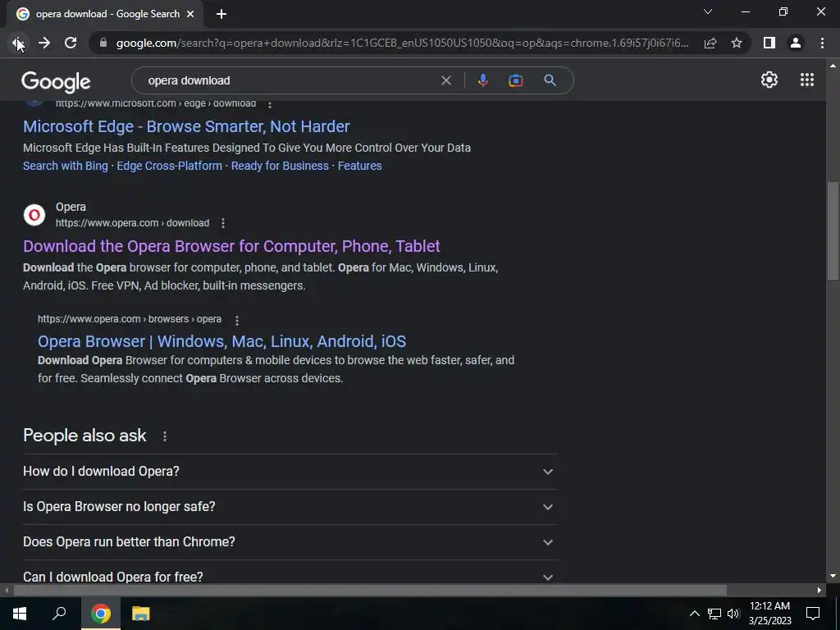This screenshot has width=840, height=630.
Task: Click the address bar URL
Action: click(x=402, y=43)
